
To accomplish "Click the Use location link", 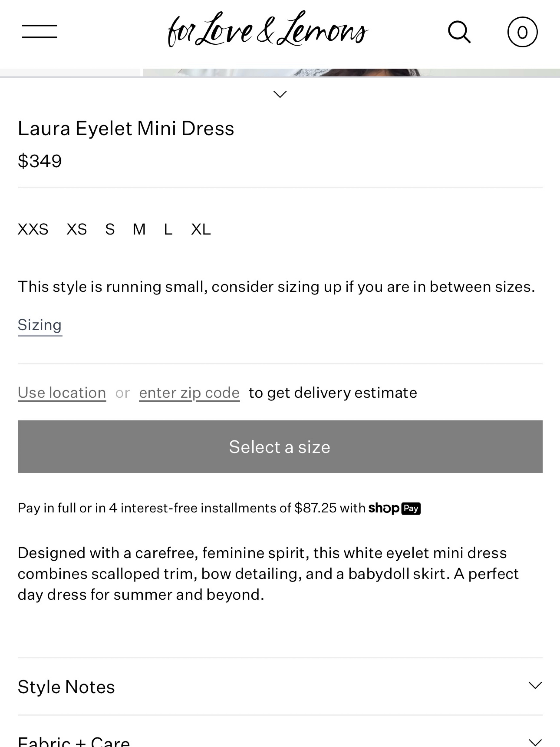I will [62, 393].
